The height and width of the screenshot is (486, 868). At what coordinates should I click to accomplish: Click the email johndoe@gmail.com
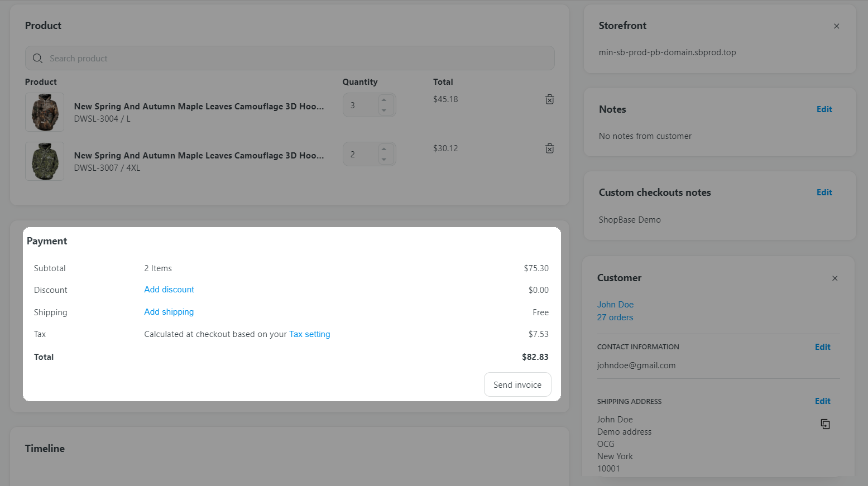636,365
